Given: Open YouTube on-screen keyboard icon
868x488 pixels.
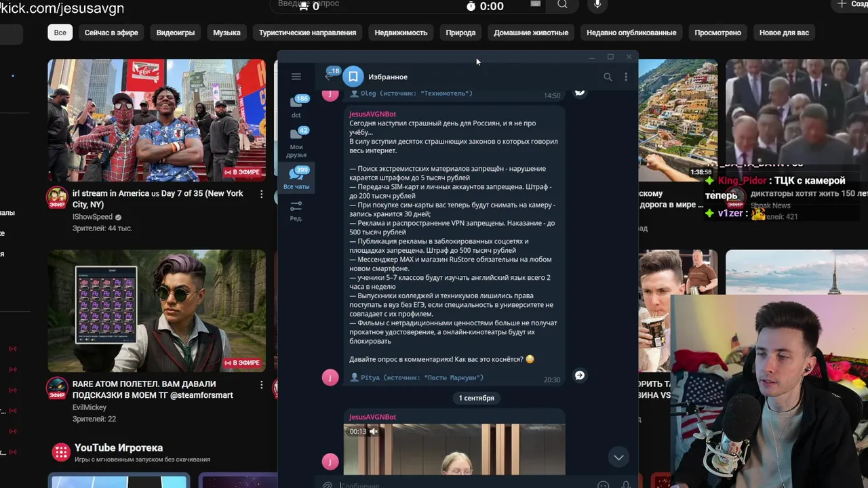Looking at the screenshot, I should tap(536, 4).
